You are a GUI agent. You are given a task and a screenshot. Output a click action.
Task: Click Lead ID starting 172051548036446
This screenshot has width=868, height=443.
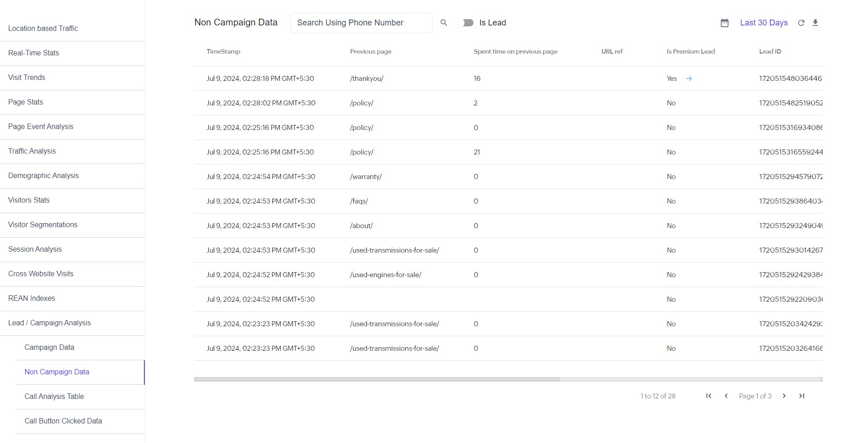790,79
